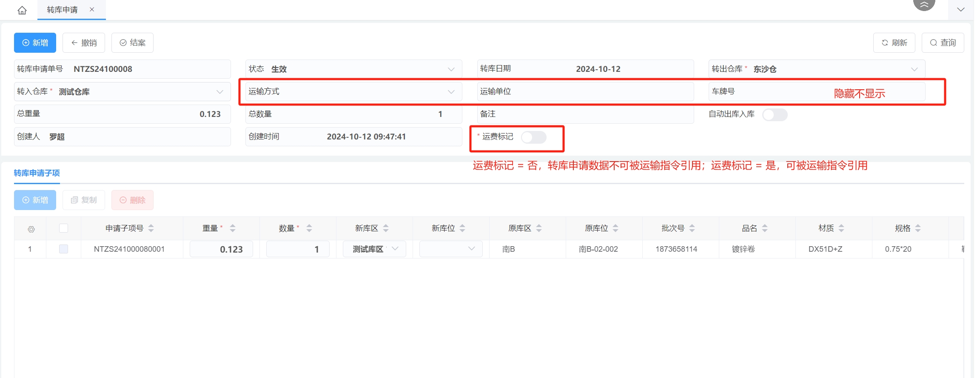Click the row 重量 input showing 0.123
Screen dimensions: 980x378
point(221,249)
